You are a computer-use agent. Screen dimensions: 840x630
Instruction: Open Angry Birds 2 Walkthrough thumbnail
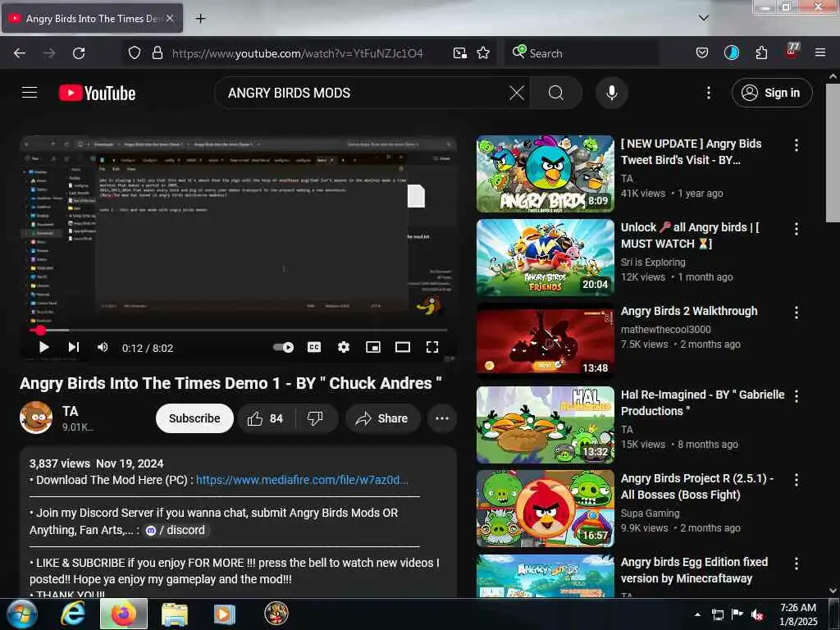[x=546, y=340]
